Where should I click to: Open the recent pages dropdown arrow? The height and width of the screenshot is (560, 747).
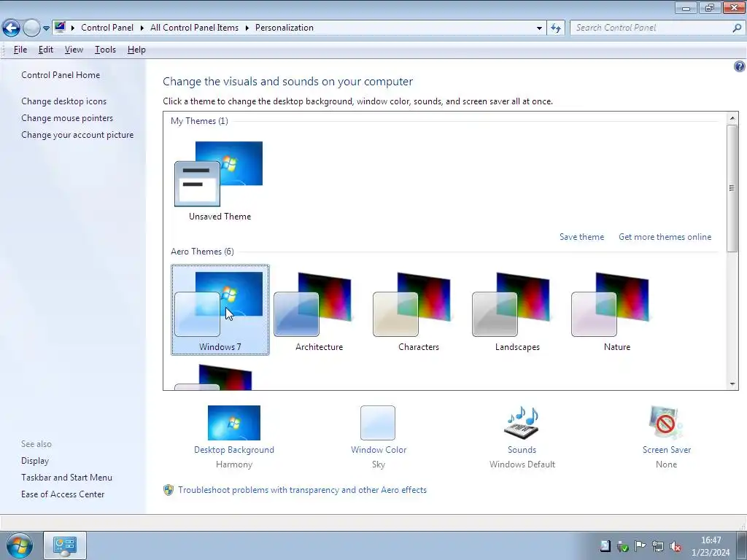tap(46, 28)
